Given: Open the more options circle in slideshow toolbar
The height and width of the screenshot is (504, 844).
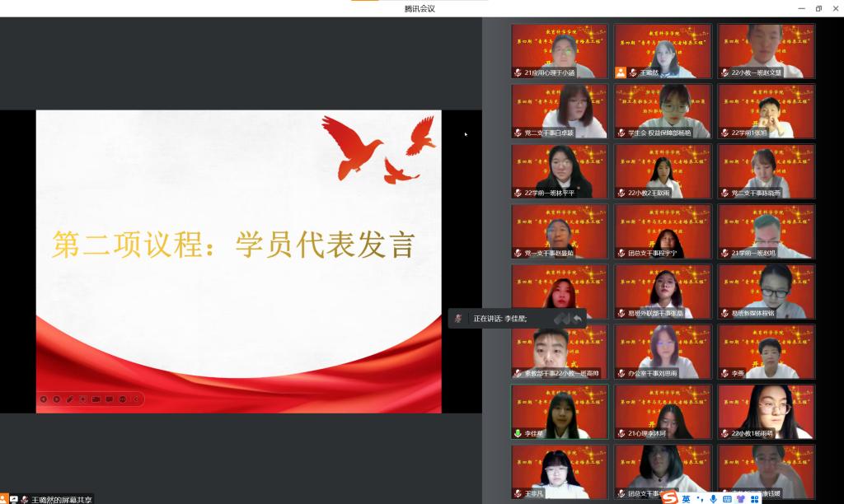Looking at the screenshot, I should tap(123, 399).
